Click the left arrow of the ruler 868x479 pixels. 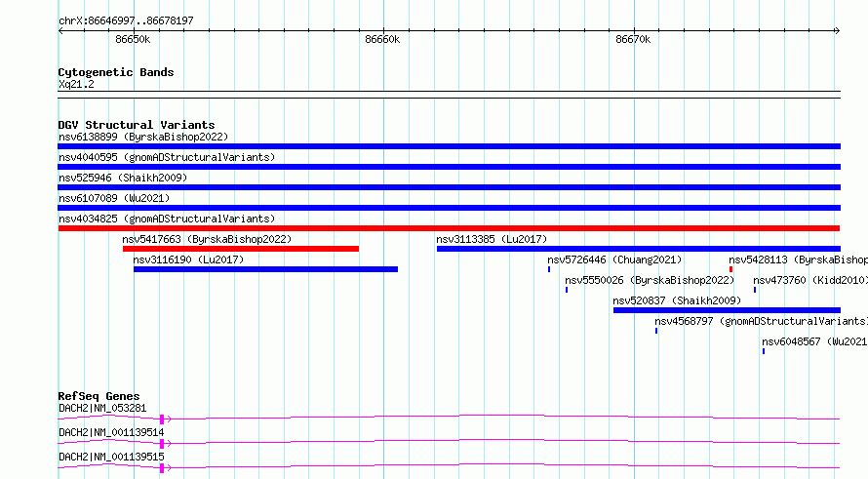60,31
